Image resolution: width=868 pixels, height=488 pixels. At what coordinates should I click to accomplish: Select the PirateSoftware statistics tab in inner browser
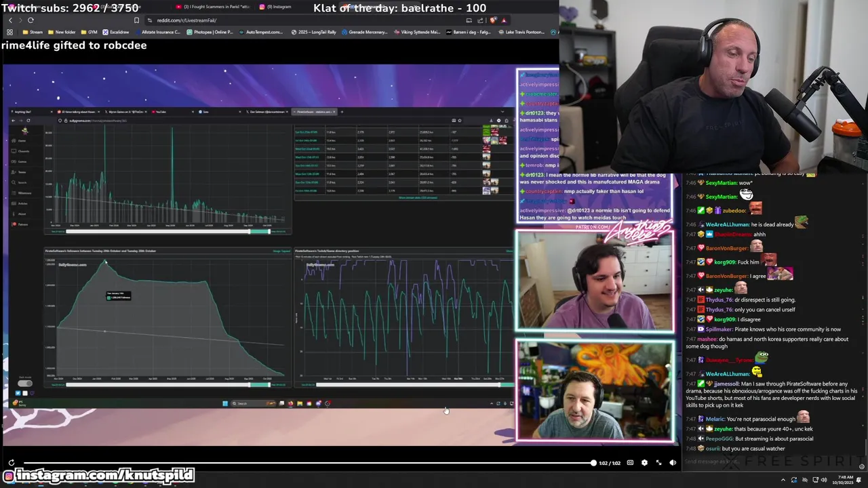[313, 112]
